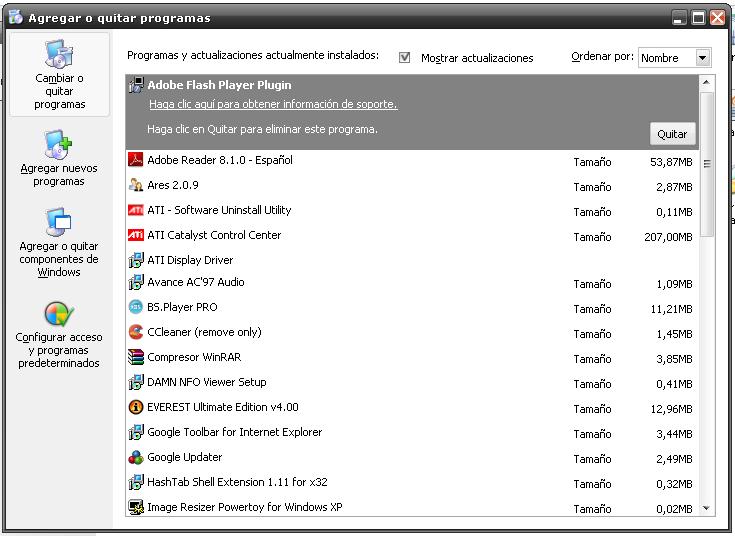Click the CCleaner program icon
The width and height of the screenshot is (735, 536).
click(x=136, y=332)
